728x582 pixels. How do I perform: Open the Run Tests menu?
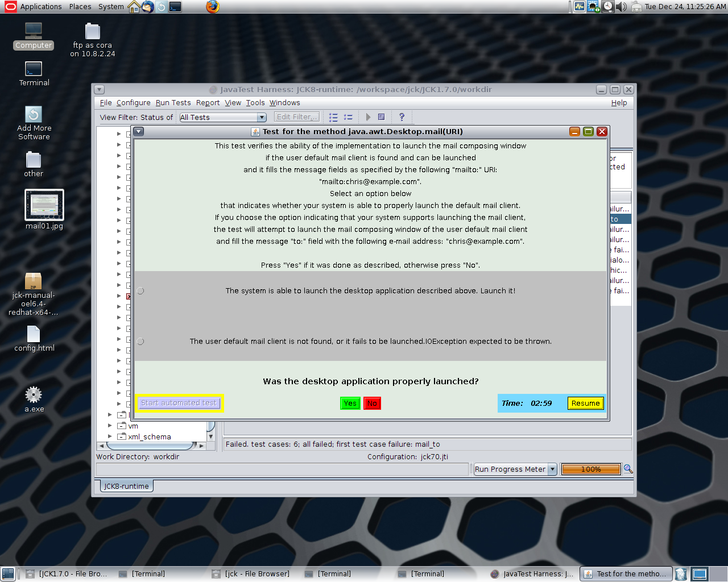[x=173, y=103]
